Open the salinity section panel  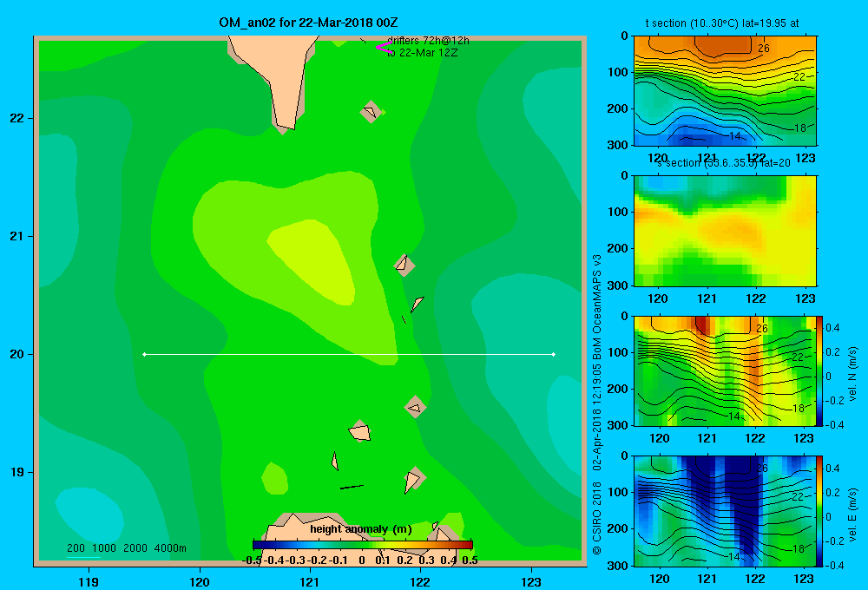[725, 231]
